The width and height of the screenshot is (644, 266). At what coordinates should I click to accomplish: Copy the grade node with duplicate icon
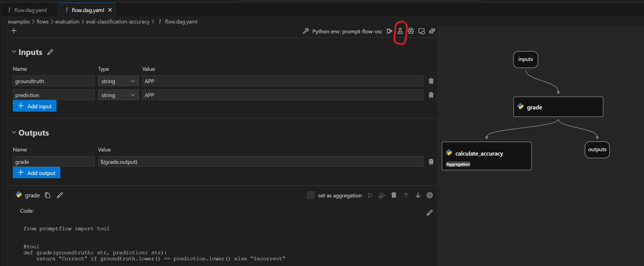point(48,195)
